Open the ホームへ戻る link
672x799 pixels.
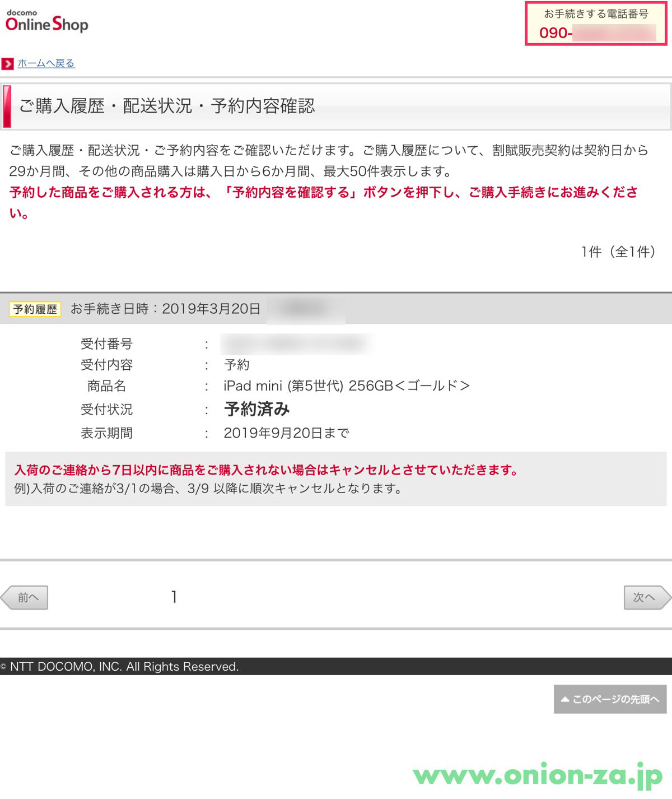pos(46,63)
